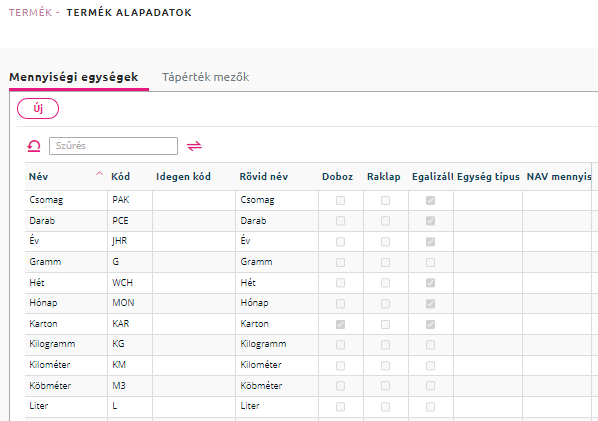
Task: Check Egalizált box in Kilogramm row
Action: click(430, 345)
